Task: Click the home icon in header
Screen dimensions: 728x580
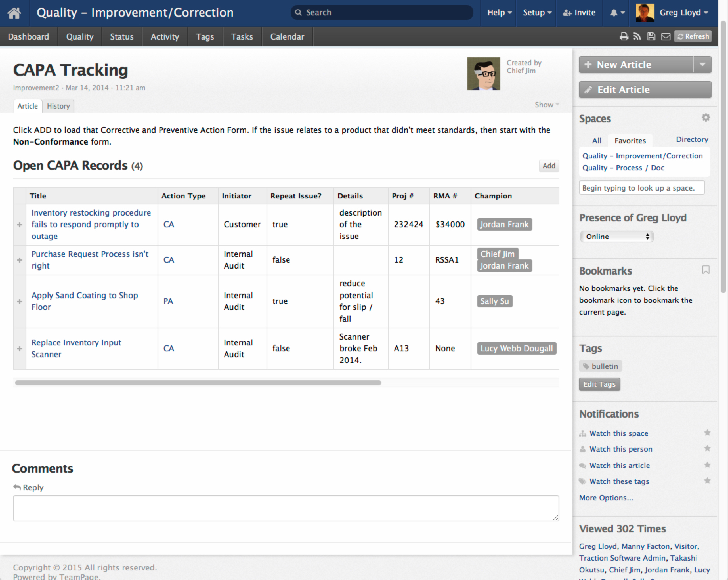Action: [14, 13]
